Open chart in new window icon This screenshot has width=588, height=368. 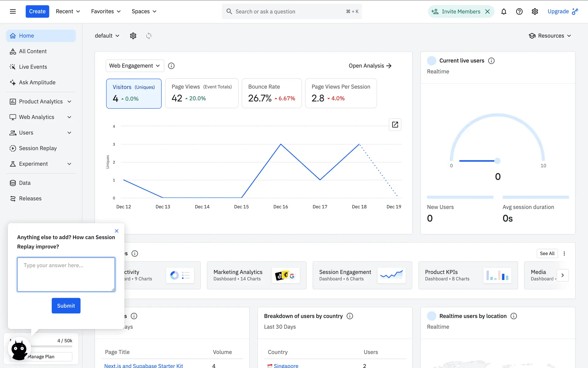pos(395,125)
